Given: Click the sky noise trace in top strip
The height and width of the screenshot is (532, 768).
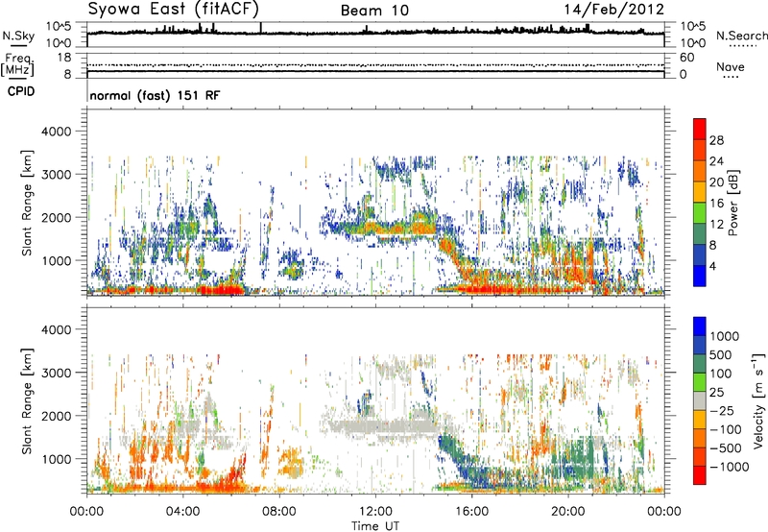Looking at the screenshot, I should coord(375,33).
